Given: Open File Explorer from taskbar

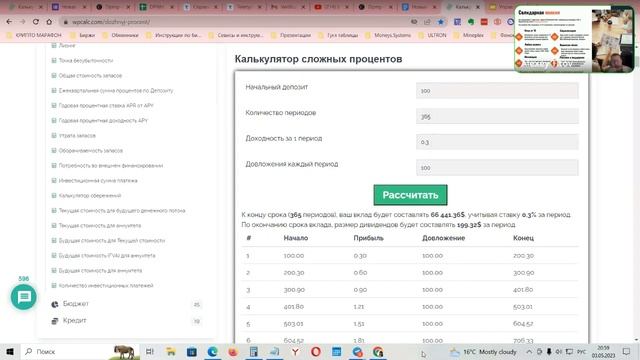Looking at the screenshot, I should pos(171,351).
